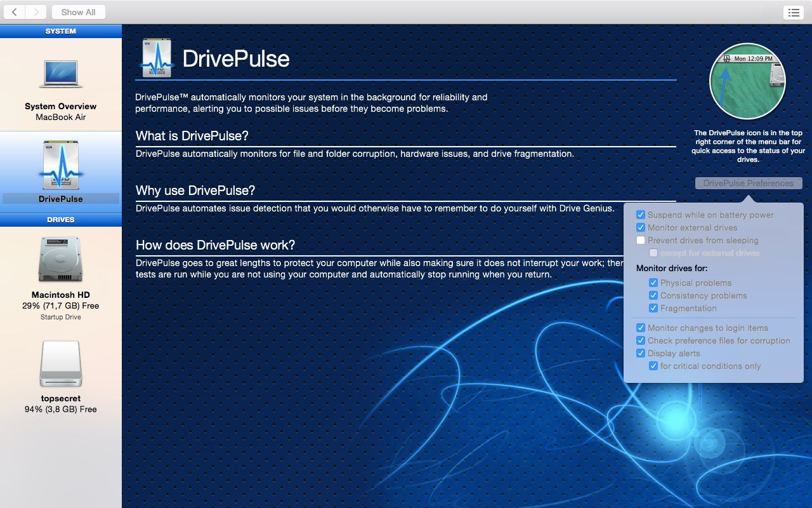Click the 'Startup Drive' label

[x=61, y=317]
